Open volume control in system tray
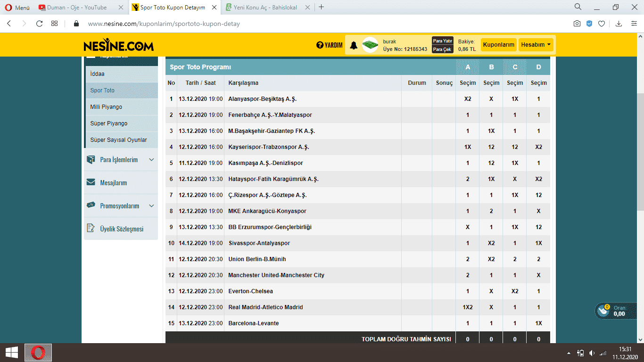644x362 pixels. (592, 353)
